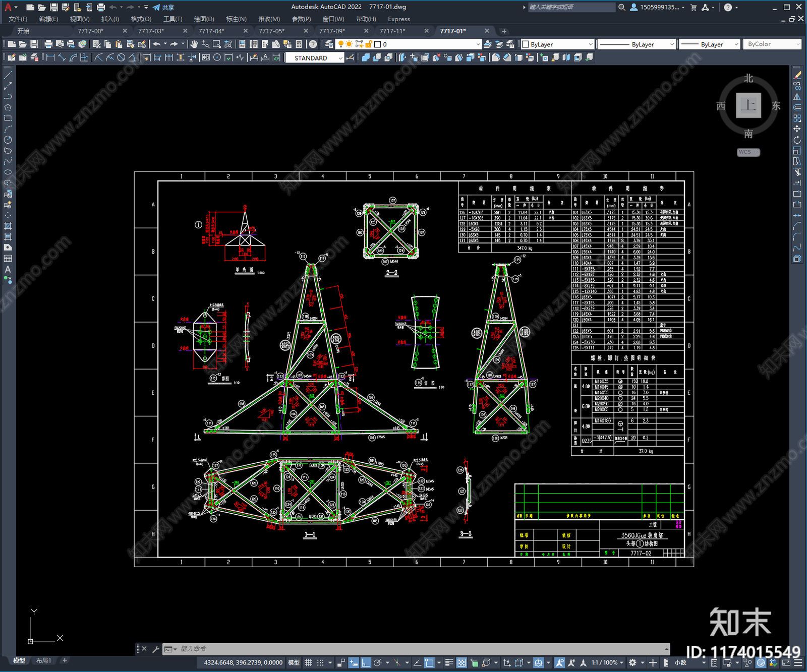The image size is (807, 672).
Task: Click the Plot printer icon
Action: click(x=48, y=44)
